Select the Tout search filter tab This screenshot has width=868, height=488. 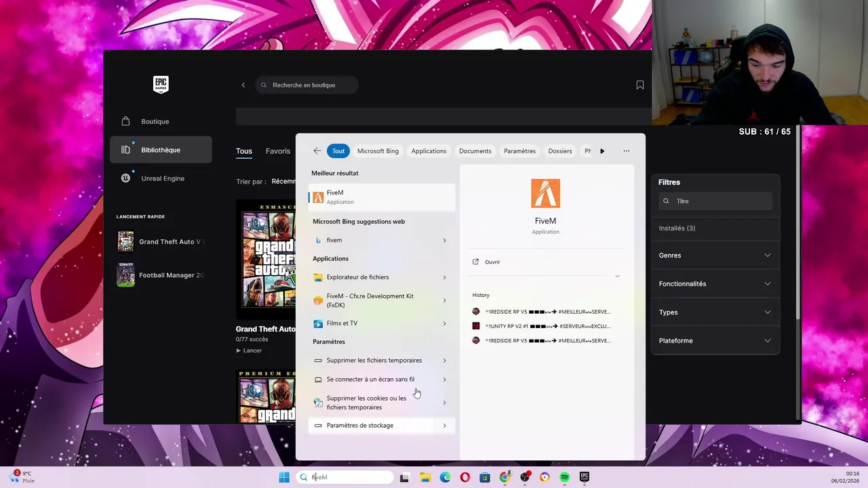pos(338,151)
